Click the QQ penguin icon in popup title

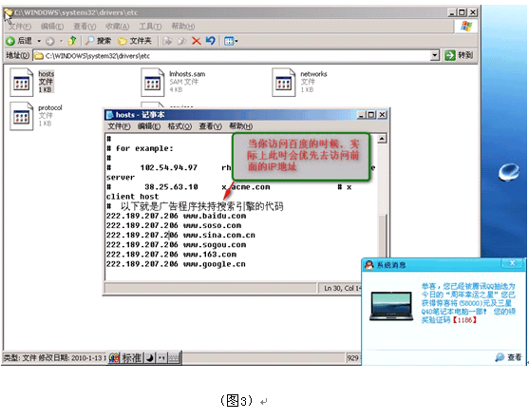pos(369,265)
